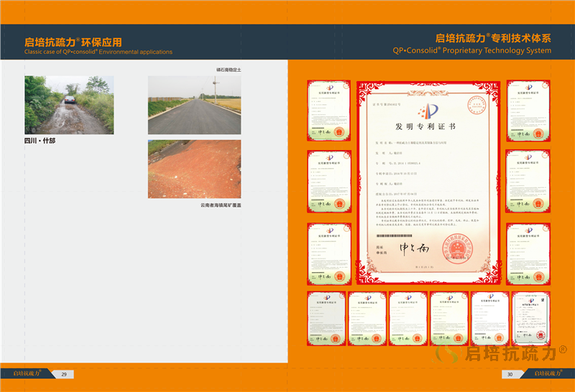
Task: Click the caption 云南者海镇尾矿覆盖
Action: click(x=221, y=205)
